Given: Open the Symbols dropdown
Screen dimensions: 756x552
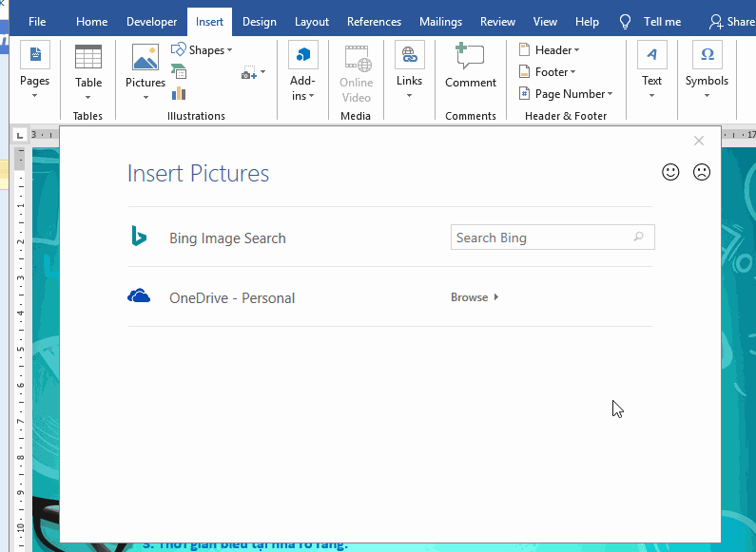Looking at the screenshot, I should click(x=707, y=71).
